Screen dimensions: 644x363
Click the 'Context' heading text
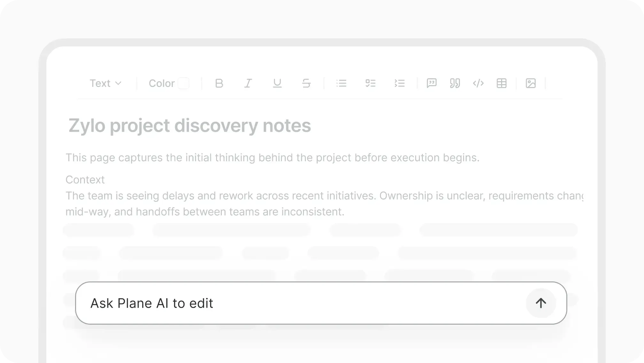(x=85, y=179)
